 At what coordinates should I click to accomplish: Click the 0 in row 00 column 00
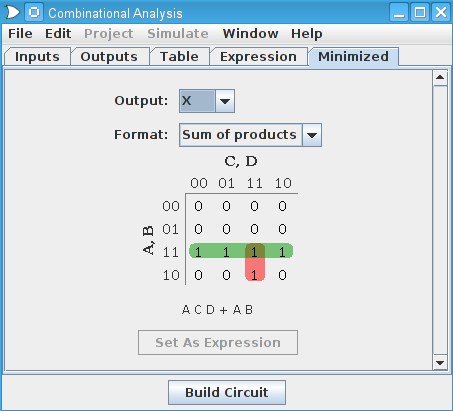pyautogui.click(x=198, y=206)
